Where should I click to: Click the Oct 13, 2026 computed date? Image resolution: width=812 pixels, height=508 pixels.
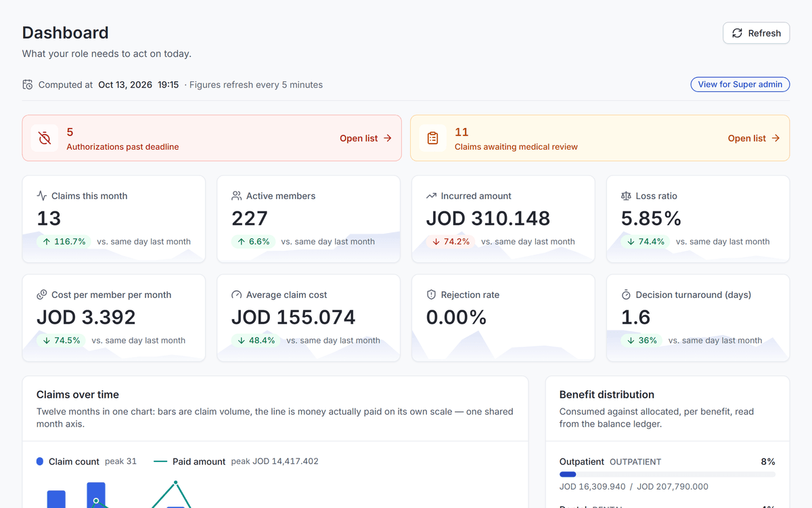[125, 85]
